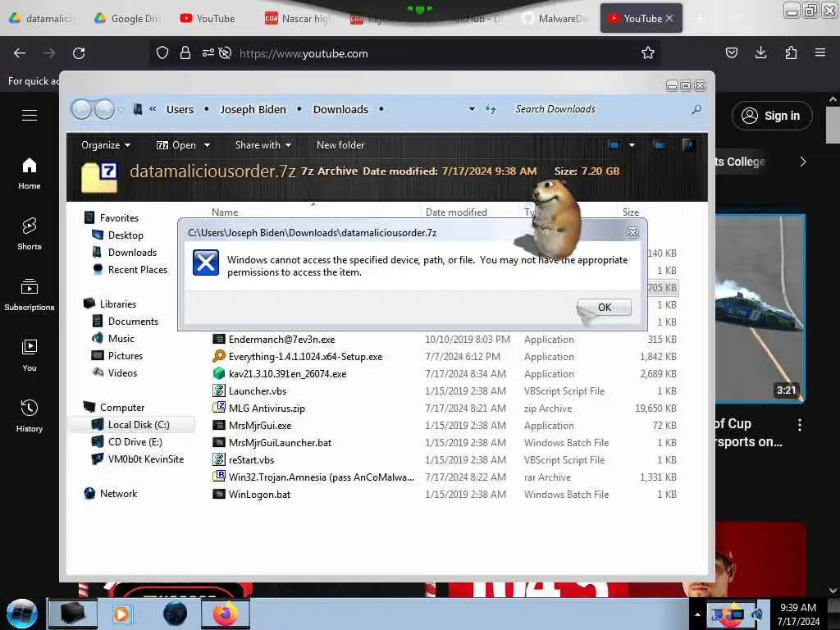The image size is (840, 630).
Task: Click the Explorer help icon
Action: point(688,144)
